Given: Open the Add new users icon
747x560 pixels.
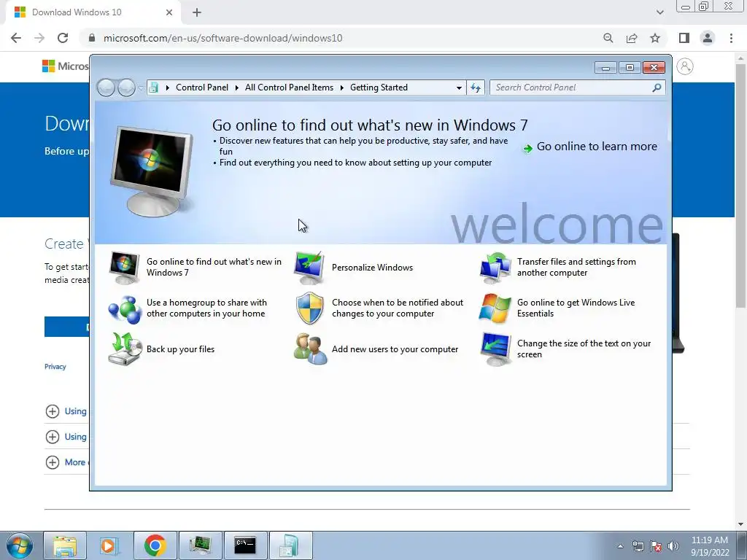Looking at the screenshot, I should [310, 349].
